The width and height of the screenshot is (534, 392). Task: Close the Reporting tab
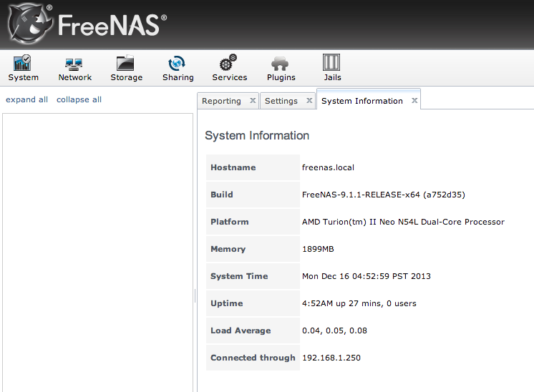(x=253, y=100)
